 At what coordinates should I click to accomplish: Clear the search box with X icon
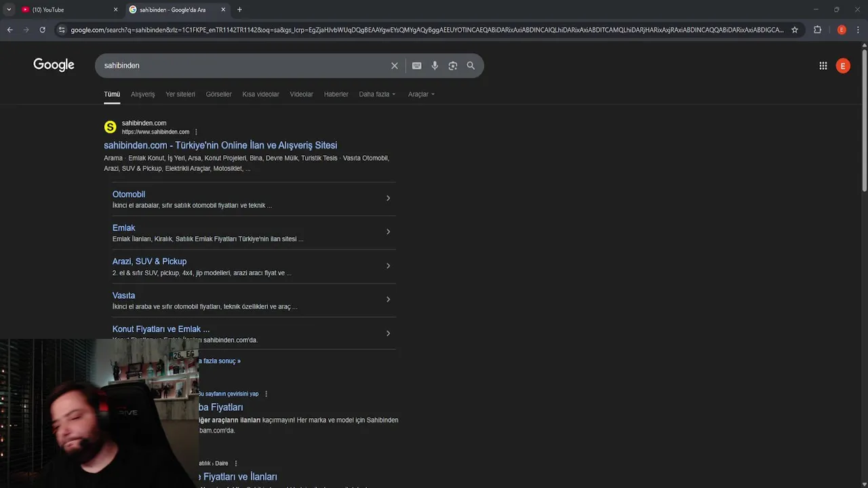click(x=394, y=66)
